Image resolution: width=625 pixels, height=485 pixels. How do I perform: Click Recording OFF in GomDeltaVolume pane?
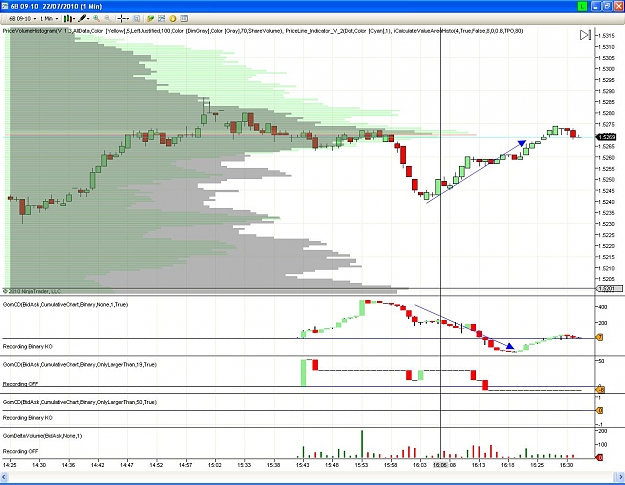20,452
